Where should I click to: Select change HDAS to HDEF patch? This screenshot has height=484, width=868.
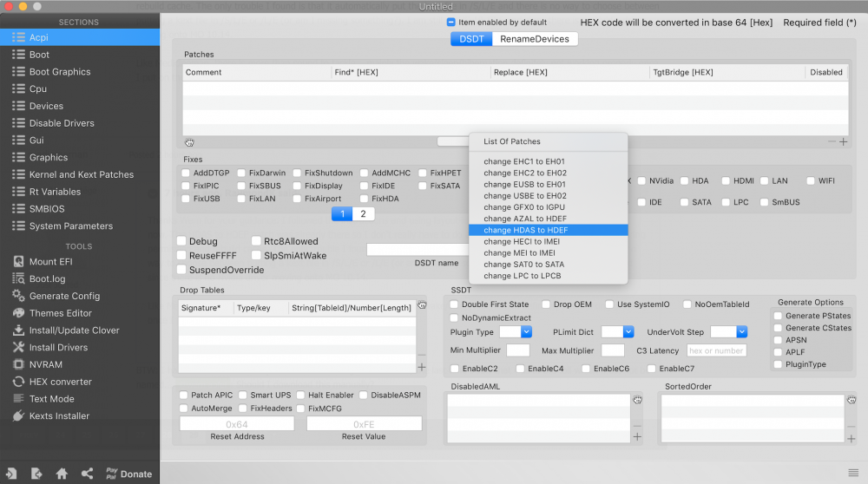[548, 230]
